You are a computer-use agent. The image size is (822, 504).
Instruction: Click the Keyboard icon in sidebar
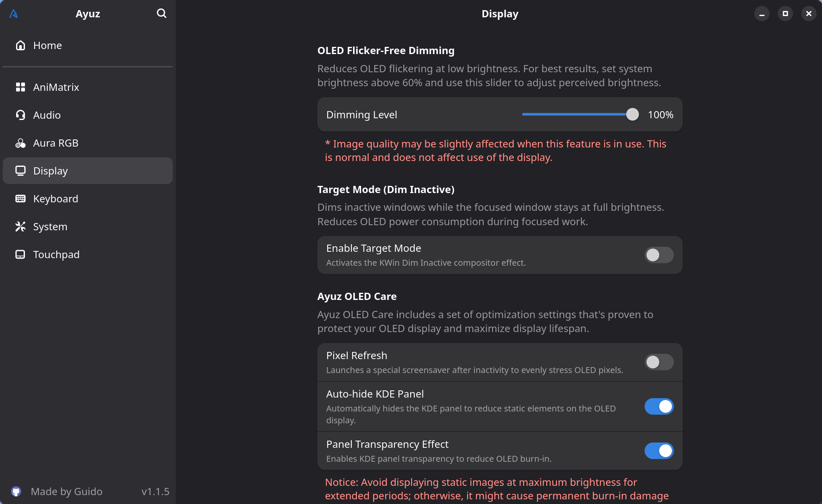click(20, 199)
